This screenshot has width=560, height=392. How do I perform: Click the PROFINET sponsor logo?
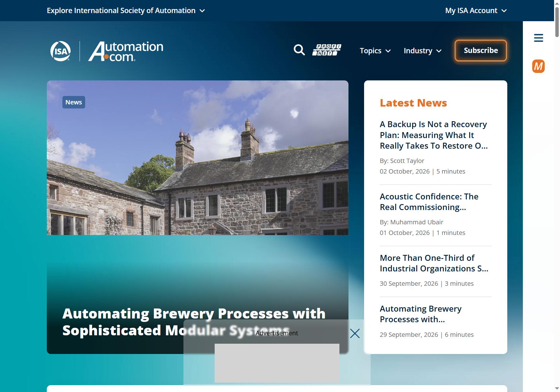coord(327,50)
